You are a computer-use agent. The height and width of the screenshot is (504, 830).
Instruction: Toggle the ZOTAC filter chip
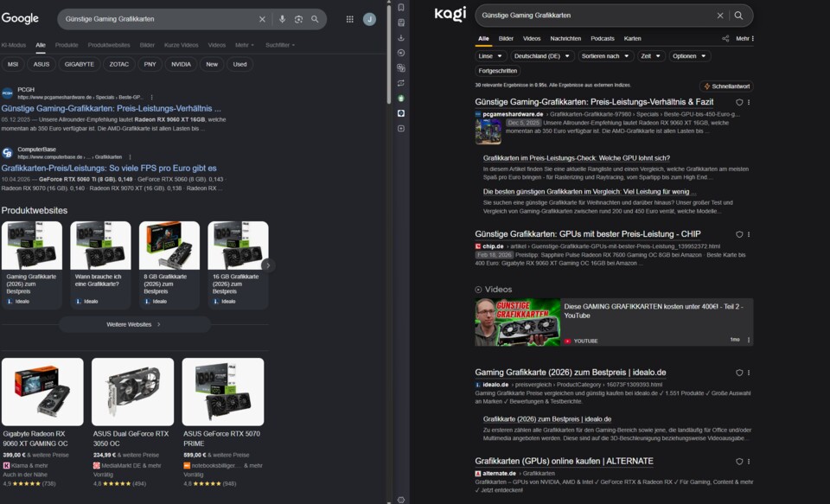coord(119,64)
